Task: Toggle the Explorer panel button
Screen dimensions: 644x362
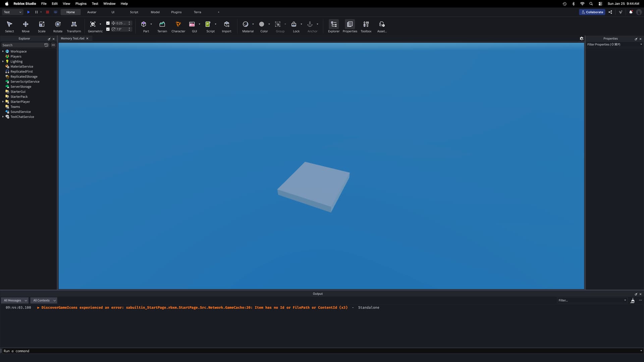Action: coord(334,26)
